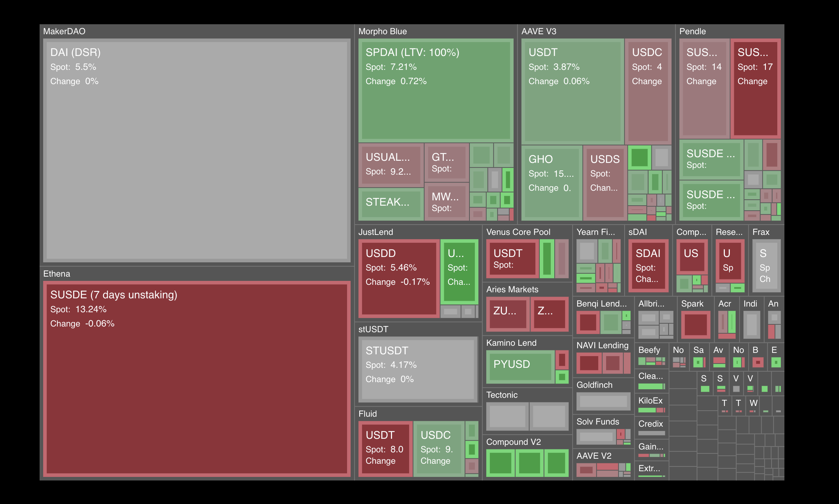This screenshot has width=839, height=504.
Task: Click the SDAI tile in sDAI group
Action: pos(648,266)
